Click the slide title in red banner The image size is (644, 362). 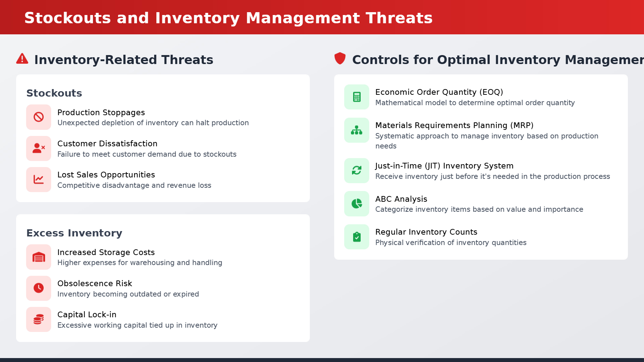[x=228, y=18]
